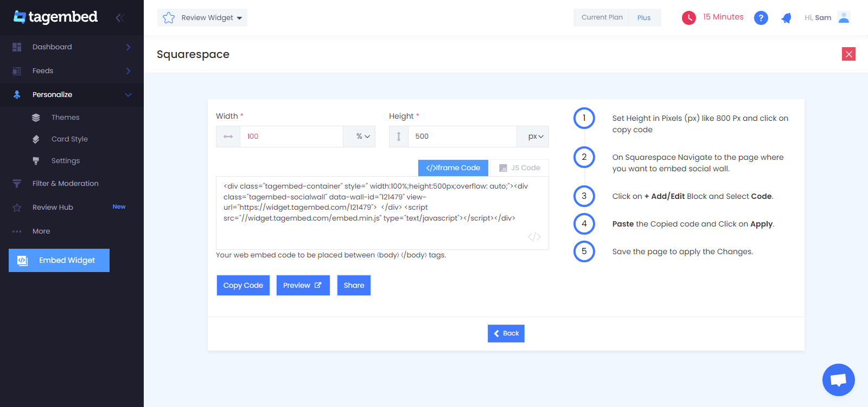Viewport: 868px width, 407px height.
Task: Open announcements megaphone icon
Action: pos(786,18)
